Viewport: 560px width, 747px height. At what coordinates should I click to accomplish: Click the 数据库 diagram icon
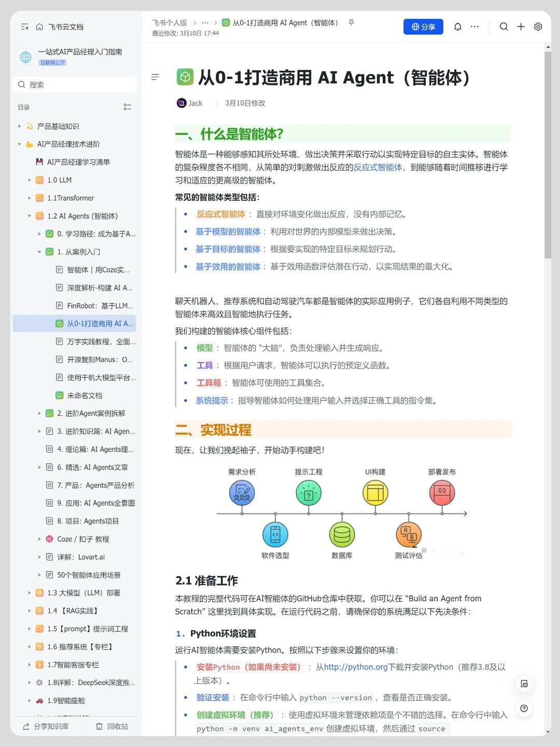pos(342,534)
